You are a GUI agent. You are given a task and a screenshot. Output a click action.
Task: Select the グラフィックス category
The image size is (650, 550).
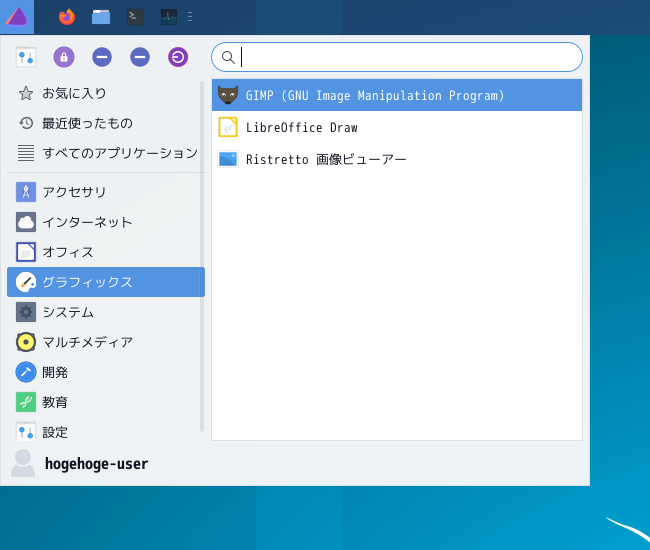click(106, 282)
